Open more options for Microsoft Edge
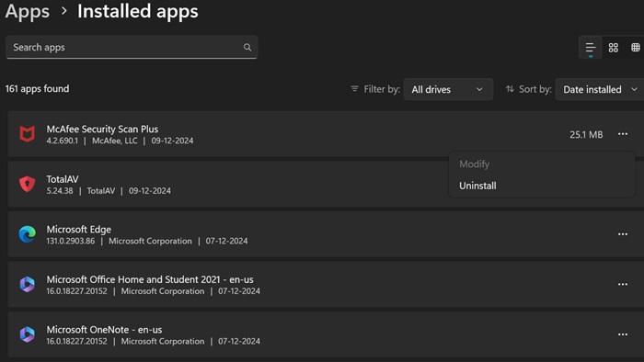This screenshot has width=644, height=362. click(x=623, y=234)
